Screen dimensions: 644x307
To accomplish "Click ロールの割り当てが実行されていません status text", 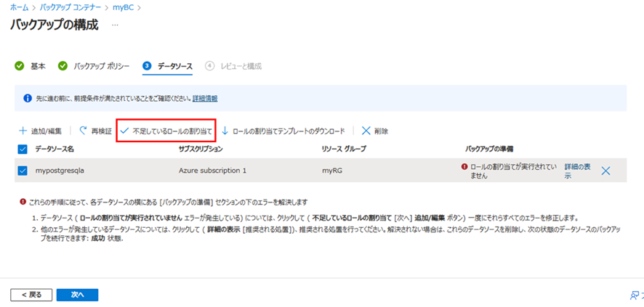I will pyautogui.click(x=513, y=171).
